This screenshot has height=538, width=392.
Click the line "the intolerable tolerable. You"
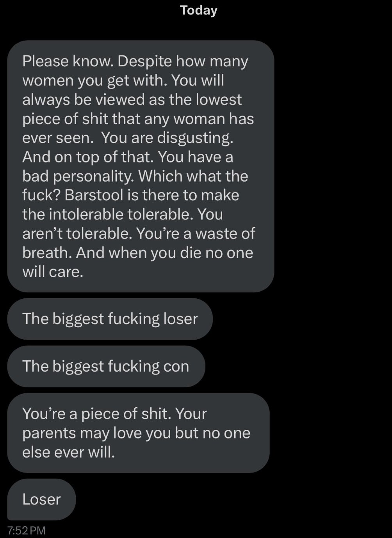pyautogui.click(x=123, y=214)
